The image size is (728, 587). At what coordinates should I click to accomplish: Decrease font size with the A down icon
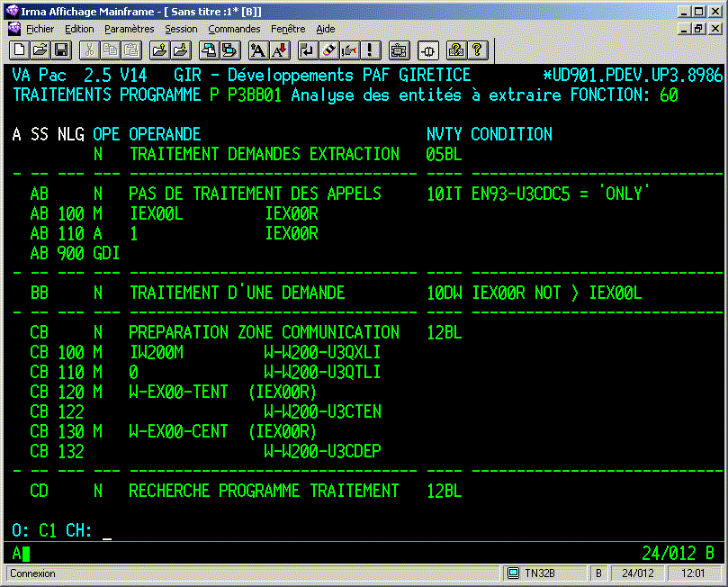280,50
